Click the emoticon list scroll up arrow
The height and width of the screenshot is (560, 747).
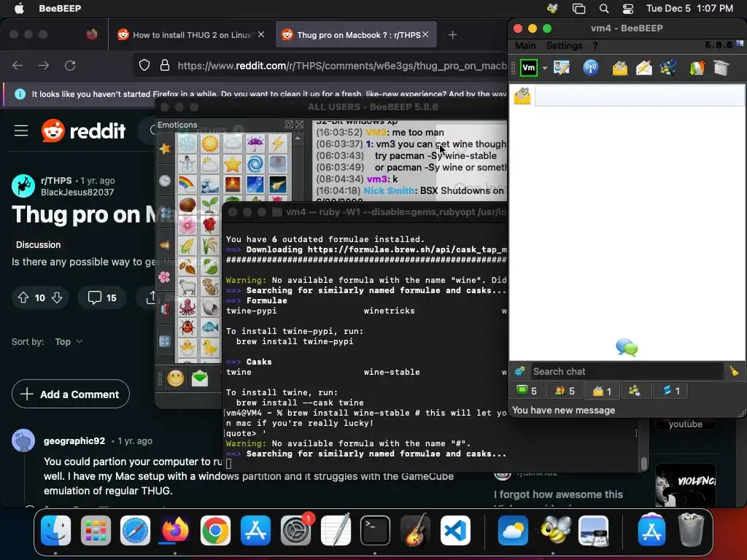point(298,138)
